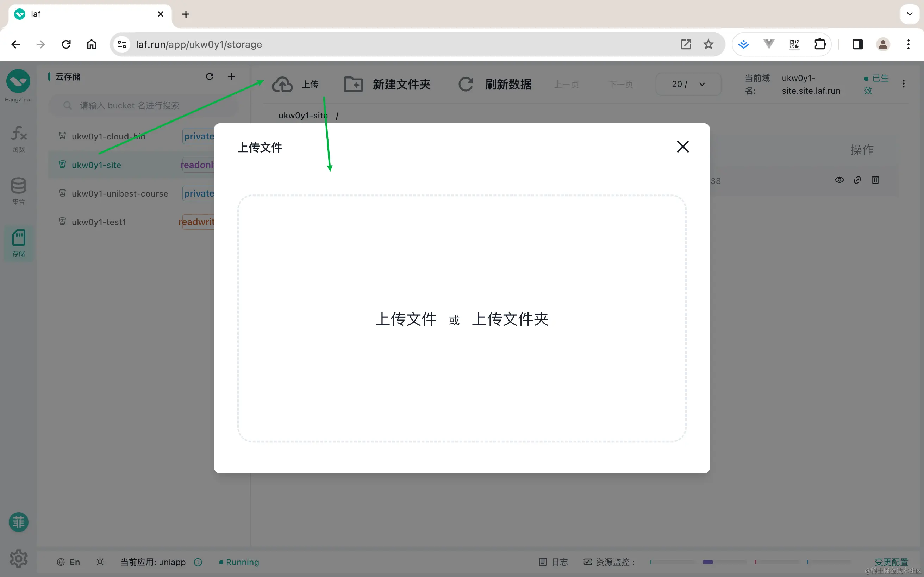Click the settings gear in sidebar
This screenshot has height=577, width=924.
point(18,559)
